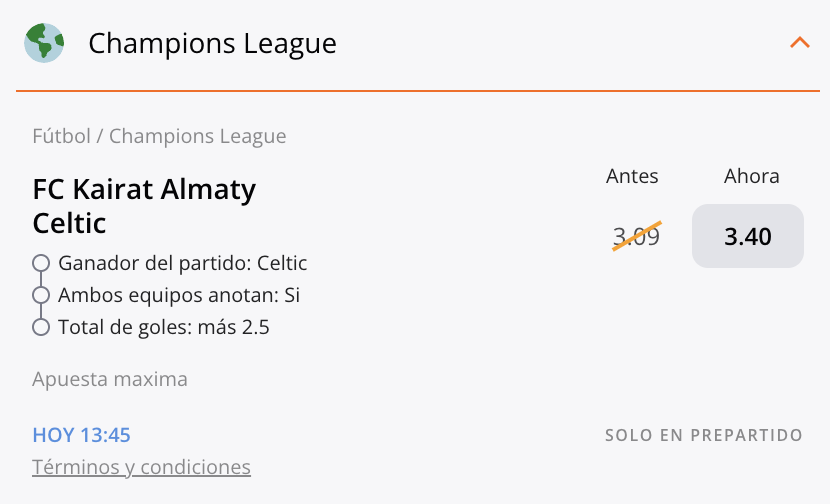This screenshot has width=830, height=504.
Task: Click the Fútbol / Champions League breadcrumb
Action: (x=159, y=136)
